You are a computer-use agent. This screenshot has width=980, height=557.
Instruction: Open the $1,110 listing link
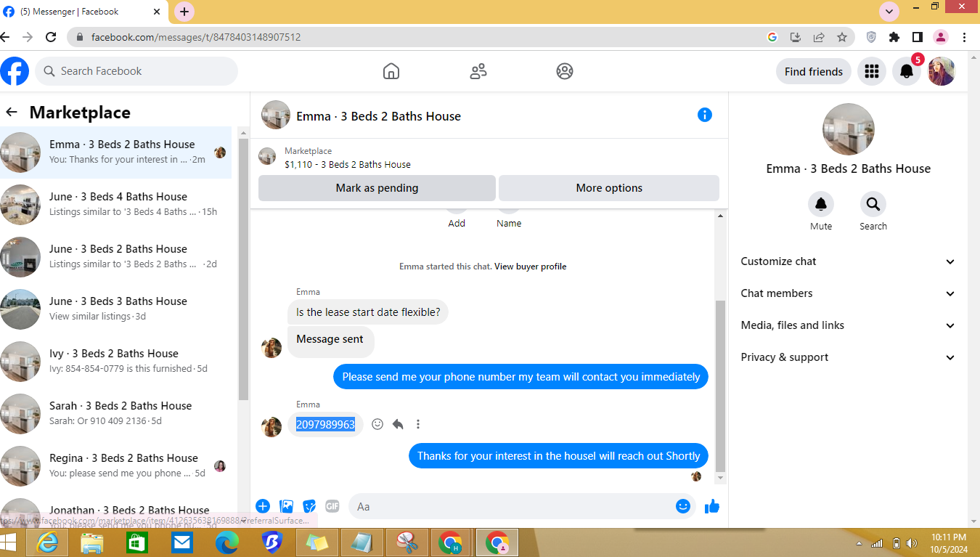pos(348,165)
